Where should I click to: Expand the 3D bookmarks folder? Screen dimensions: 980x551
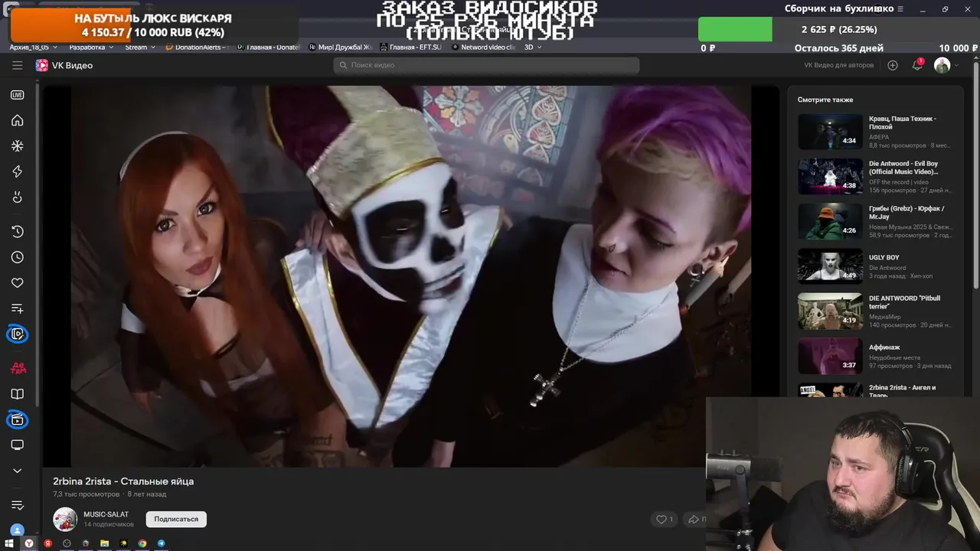tap(533, 47)
